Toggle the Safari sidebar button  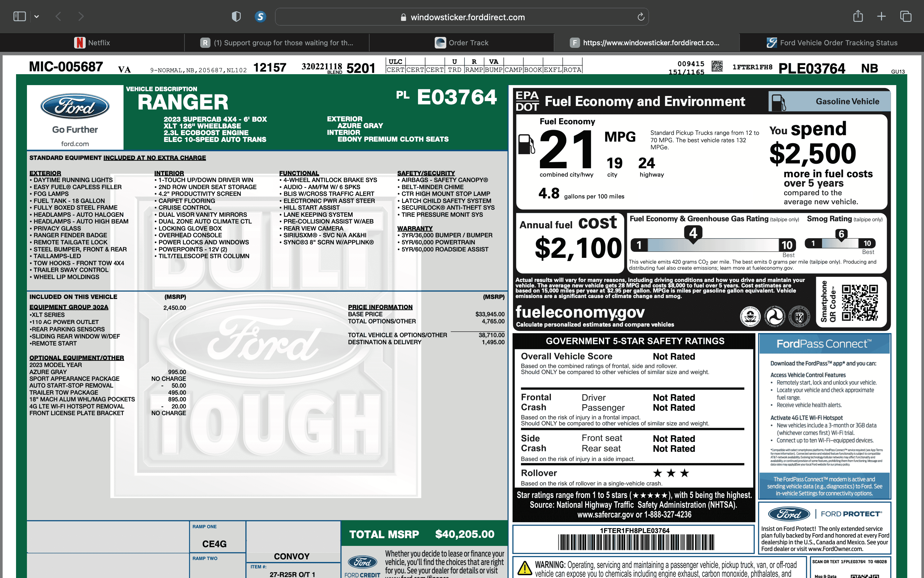20,16
